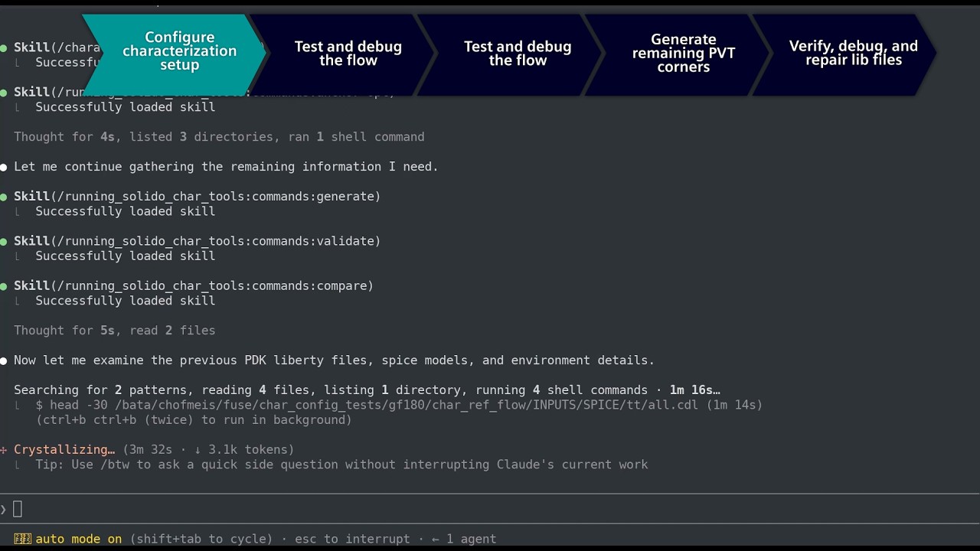Click 'Successfully loaded skill' under commands:compare
The width and height of the screenshot is (980, 551).
[126, 301]
